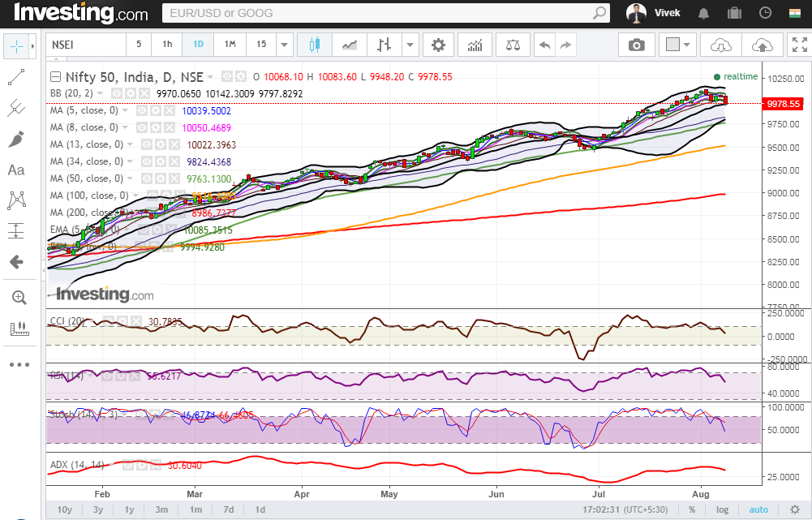The image size is (812, 520).
Task: Edit the NSEI symbol field
Action: click(86, 45)
